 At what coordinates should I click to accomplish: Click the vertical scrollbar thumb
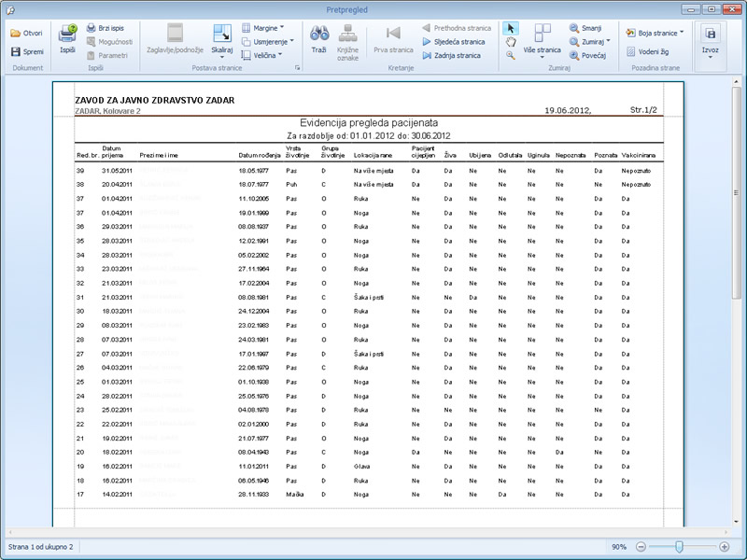[x=736, y=192]
